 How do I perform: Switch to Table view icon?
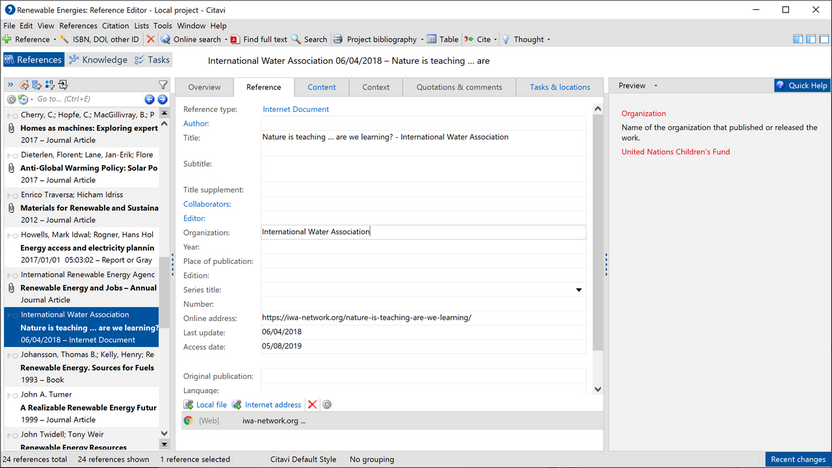pos(431,39)
